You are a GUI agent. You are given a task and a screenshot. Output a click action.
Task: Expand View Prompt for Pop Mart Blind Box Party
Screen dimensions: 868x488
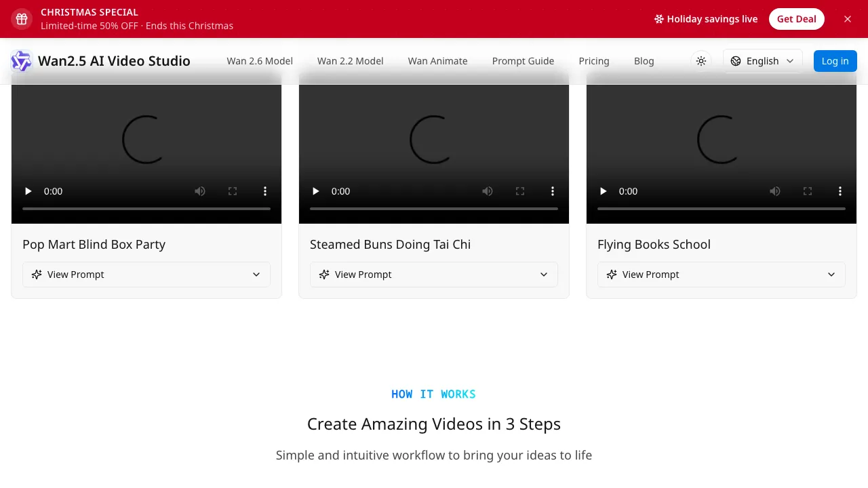pyautogui.click(x=146, y=274)
